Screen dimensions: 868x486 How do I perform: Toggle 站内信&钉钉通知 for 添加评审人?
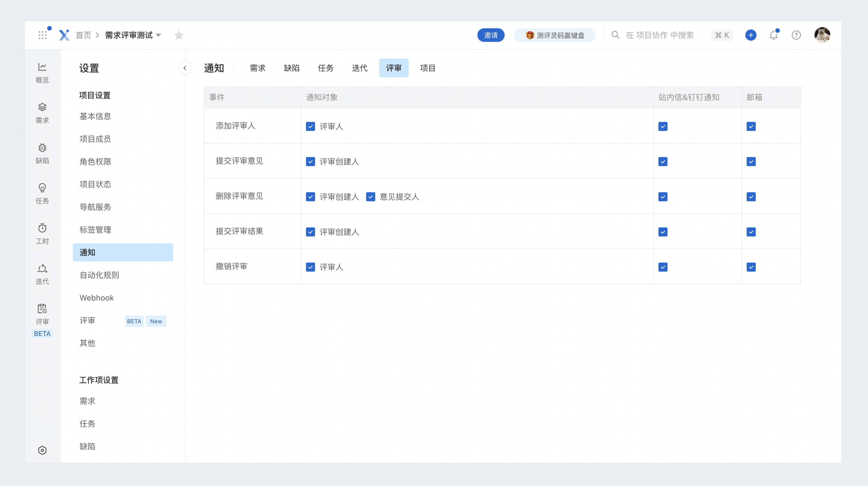click(663, 126)
